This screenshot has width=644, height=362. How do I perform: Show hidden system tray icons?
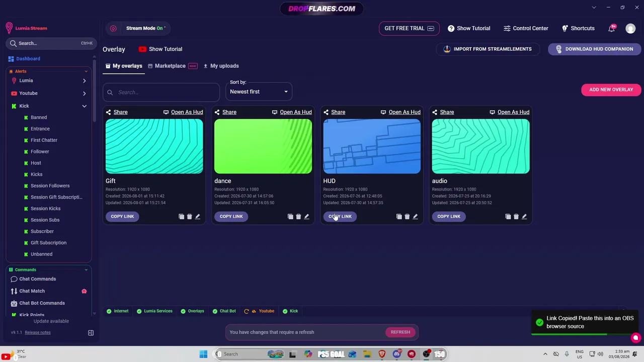point(545,354)
